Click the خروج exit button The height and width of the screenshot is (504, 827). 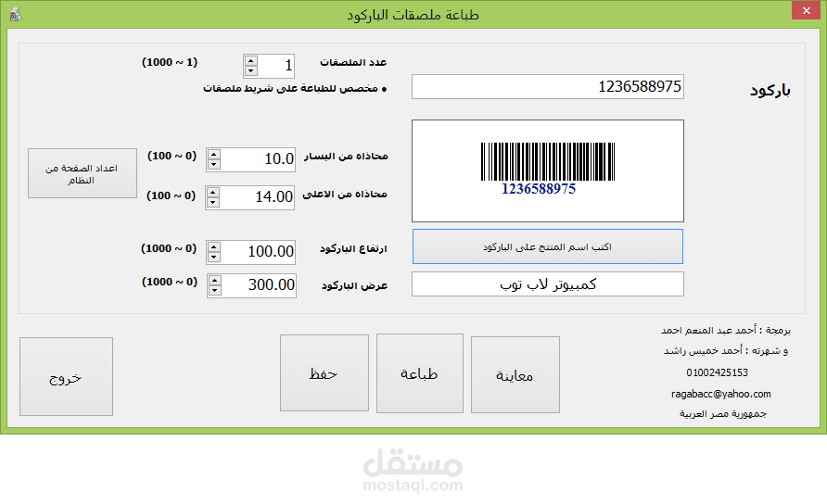pyautogui.click(x=66, y=377)
